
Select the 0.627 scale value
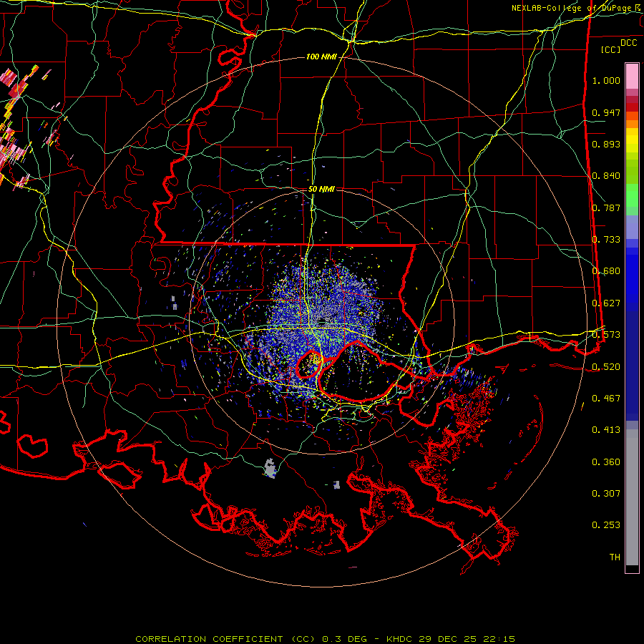click(x=606, y=303)
